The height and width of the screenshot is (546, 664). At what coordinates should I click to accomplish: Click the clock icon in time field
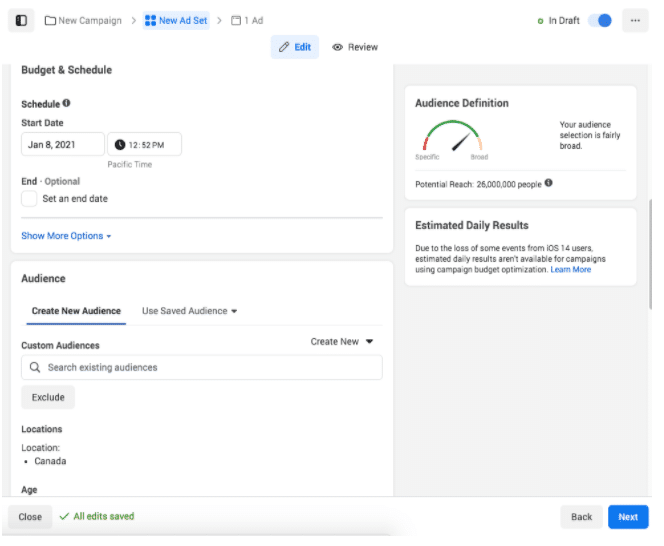[120, 145]
